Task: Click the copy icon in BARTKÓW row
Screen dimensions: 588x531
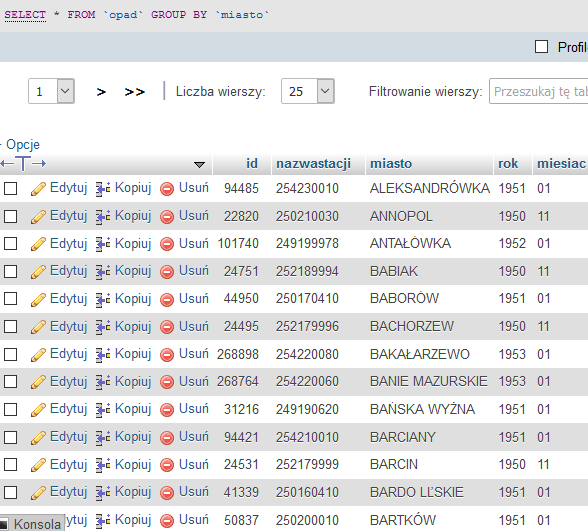Action: (x=103, y=520)
